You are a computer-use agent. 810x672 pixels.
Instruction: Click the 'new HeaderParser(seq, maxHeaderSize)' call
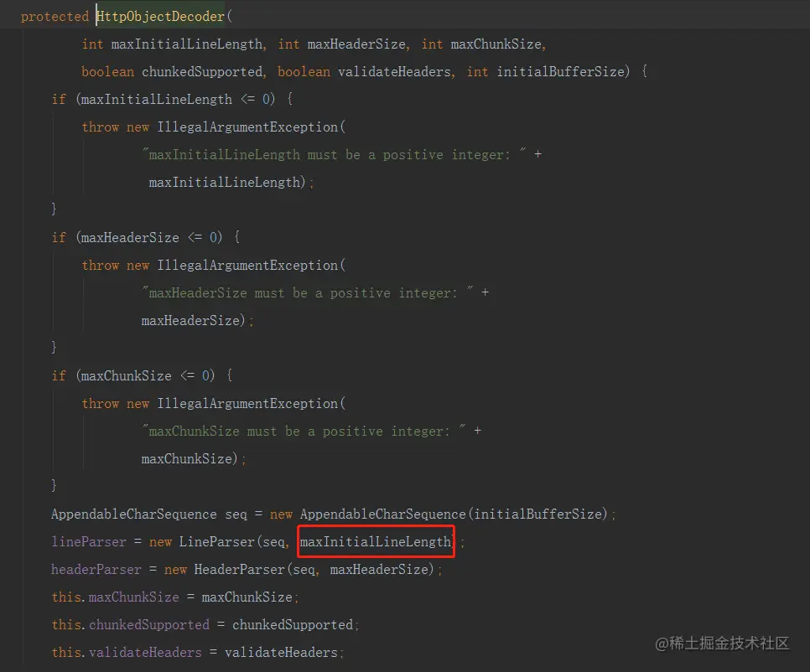[299, 569]
